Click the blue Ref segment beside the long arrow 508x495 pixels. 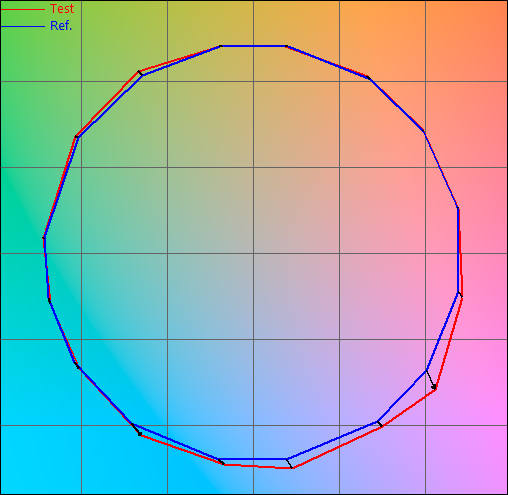[442, 332]
